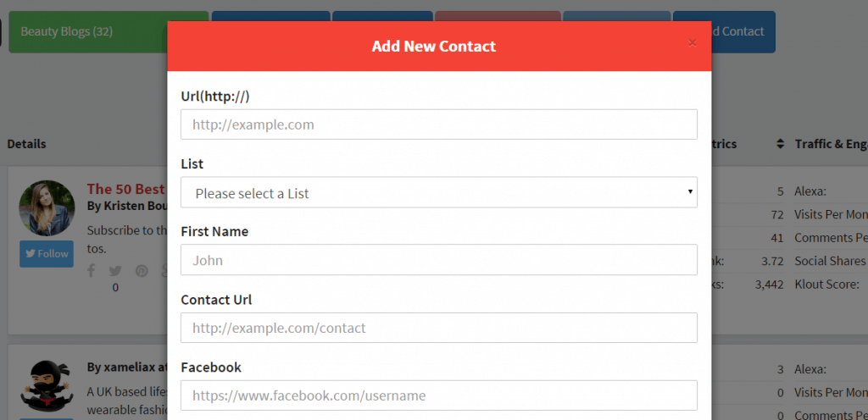Click the sort arrows beside Traffic column
The image size is (868, 420).
pos(780,144)
